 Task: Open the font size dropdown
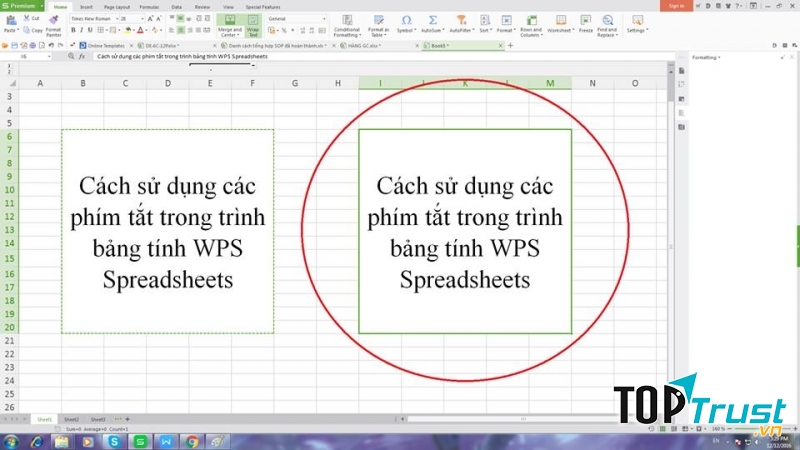point(142,18)
